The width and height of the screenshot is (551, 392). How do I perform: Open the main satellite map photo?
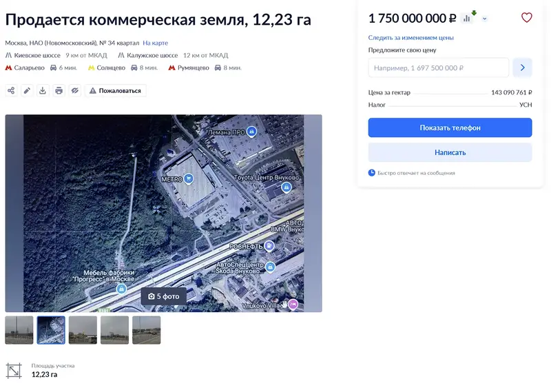tap(164, 213)
